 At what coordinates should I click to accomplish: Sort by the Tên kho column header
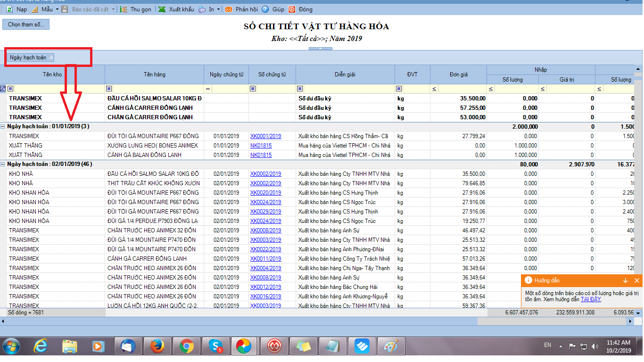(x=52, y=74)
